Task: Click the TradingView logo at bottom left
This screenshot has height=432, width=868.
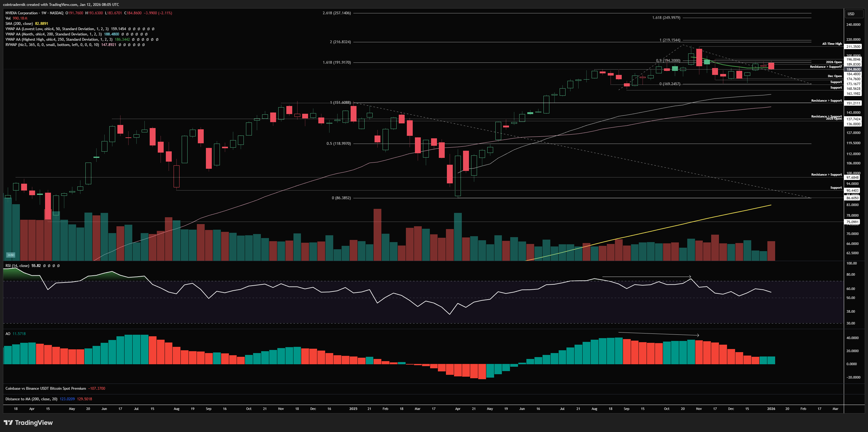Action: (28, 423)
